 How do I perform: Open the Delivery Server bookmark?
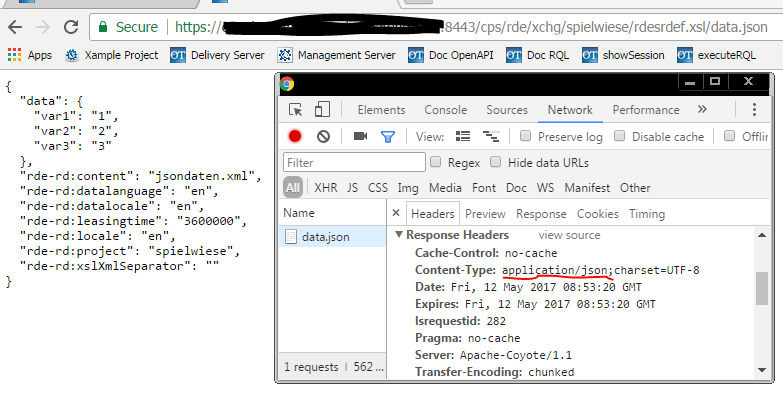click(217, 55)
